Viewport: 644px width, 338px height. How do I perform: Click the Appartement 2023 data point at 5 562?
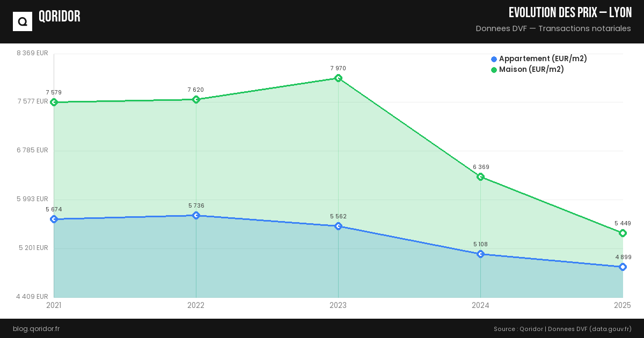[338, 226]
